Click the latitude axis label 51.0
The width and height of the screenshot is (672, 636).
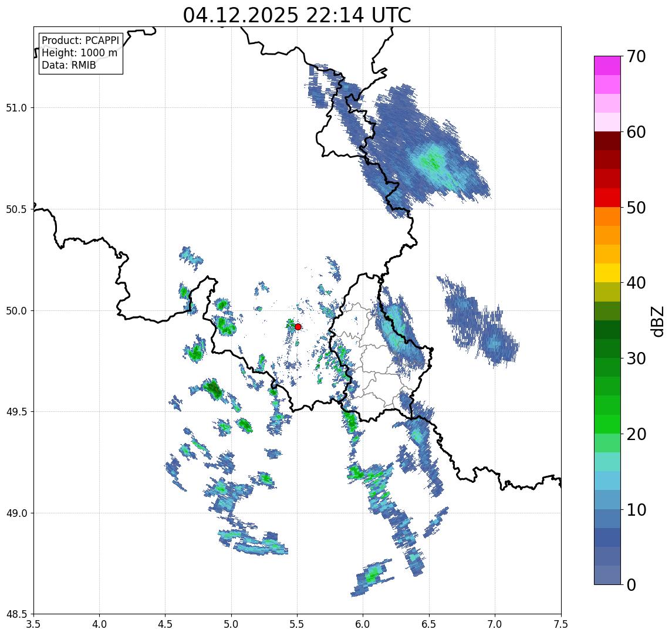click(16, 108)
